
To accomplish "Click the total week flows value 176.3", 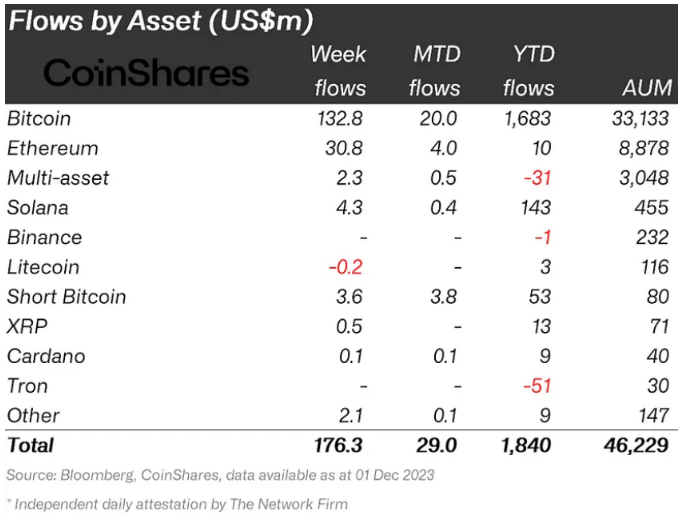I will [x=340, y=444].
